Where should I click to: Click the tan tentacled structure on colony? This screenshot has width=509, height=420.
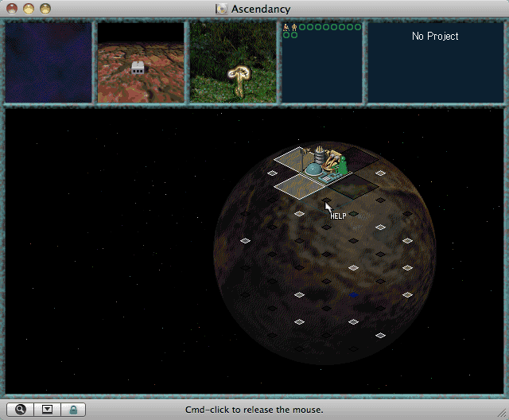[x=332, y=161]
